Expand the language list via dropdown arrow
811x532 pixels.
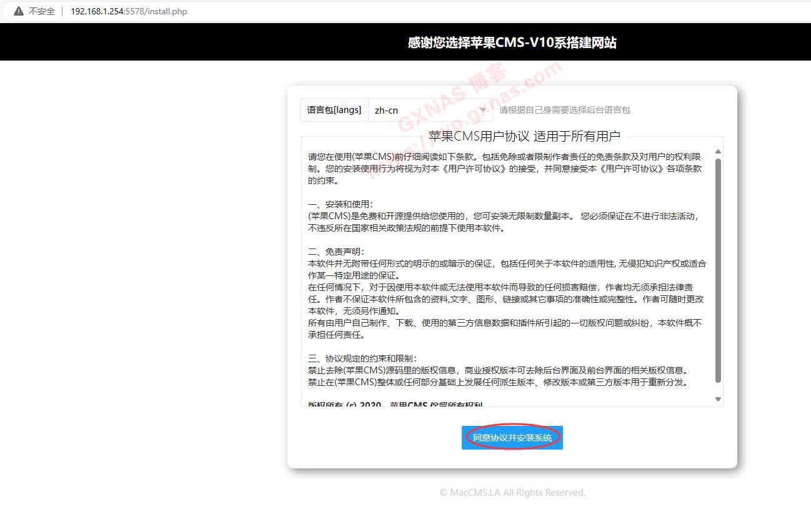(x=482, y=110)
